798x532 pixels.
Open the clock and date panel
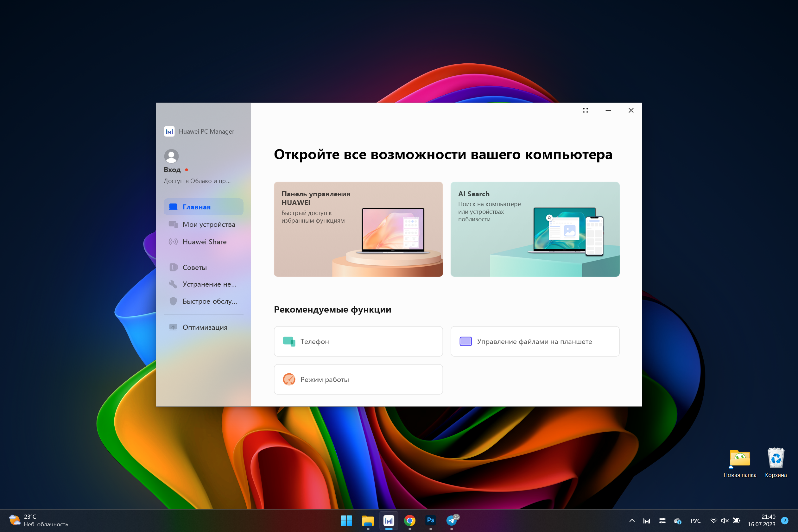[761, 521]
